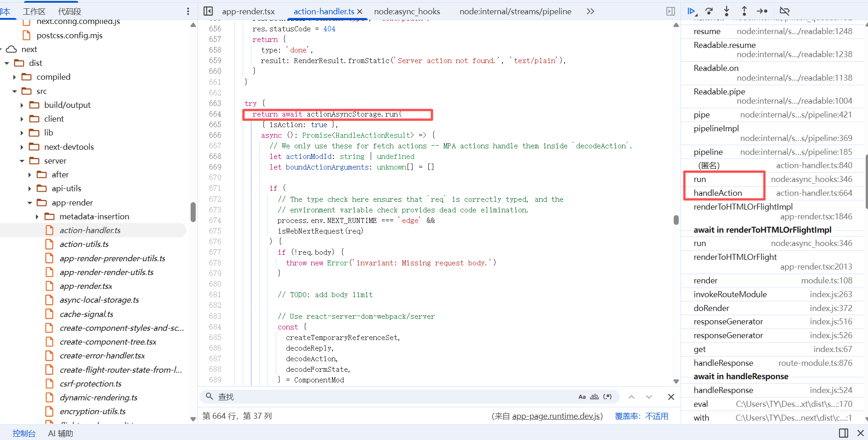
Task: Toggle match case in search bar
Action: [x=582, y=397]
